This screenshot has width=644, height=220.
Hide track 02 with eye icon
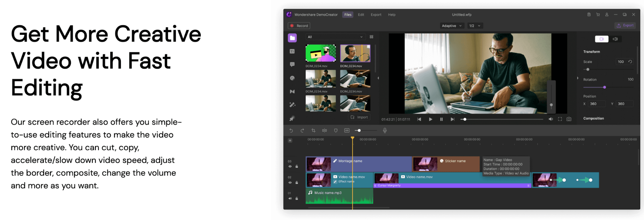(x=290, y=183)
